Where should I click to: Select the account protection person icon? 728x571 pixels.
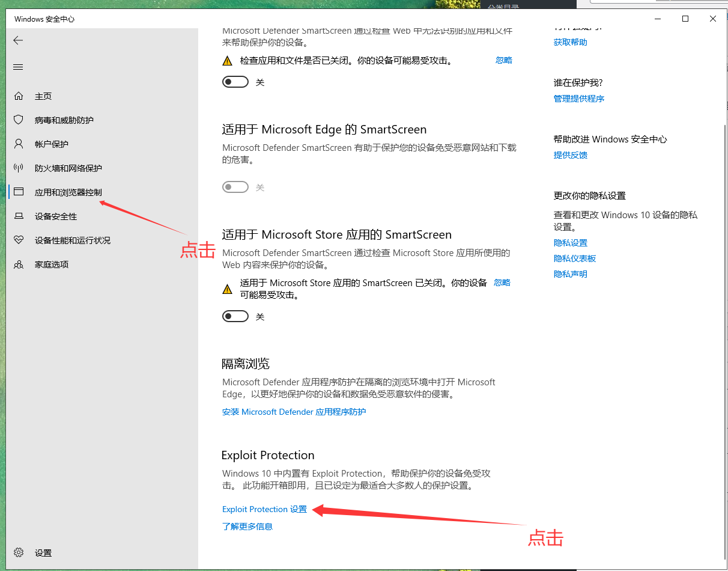[19, 144]
